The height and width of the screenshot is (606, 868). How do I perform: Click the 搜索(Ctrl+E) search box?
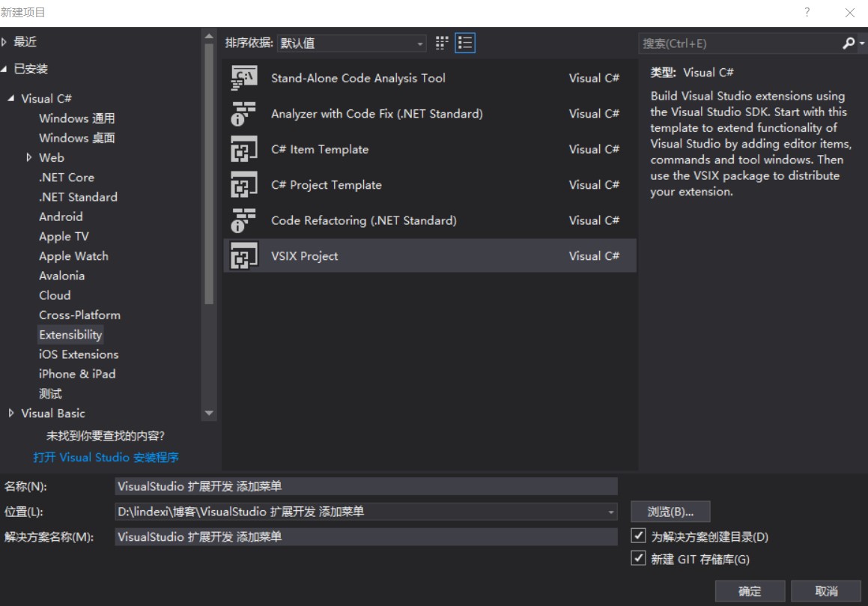click(x=741, y=43)
